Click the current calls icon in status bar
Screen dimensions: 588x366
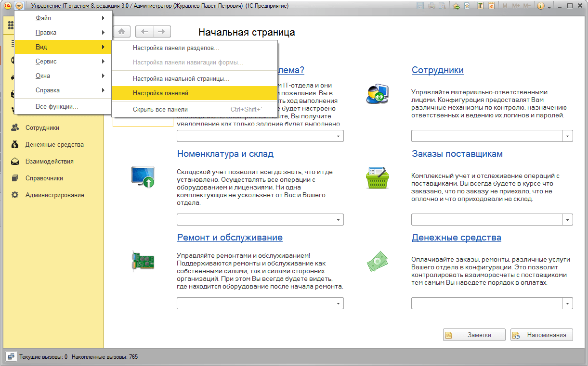coord(11,357)
